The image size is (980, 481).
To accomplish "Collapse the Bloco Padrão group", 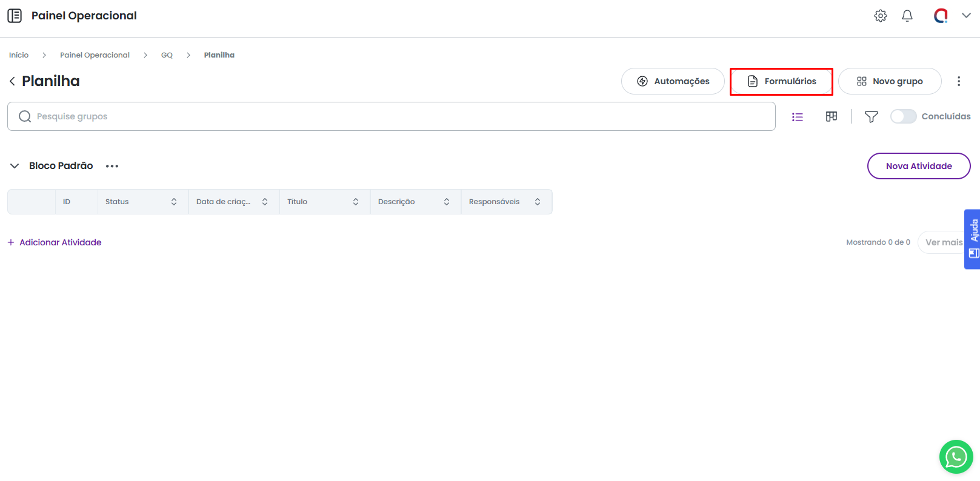I will (15, 166).
